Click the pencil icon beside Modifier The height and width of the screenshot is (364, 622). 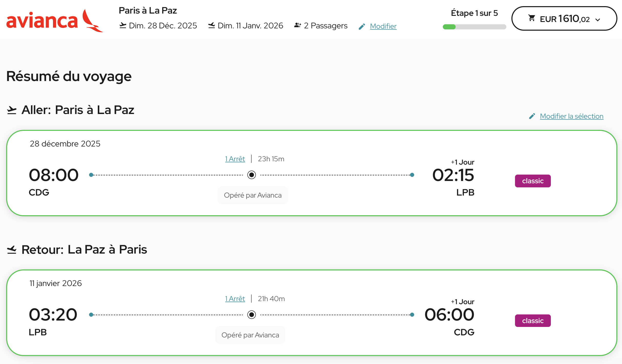(362, 27)
